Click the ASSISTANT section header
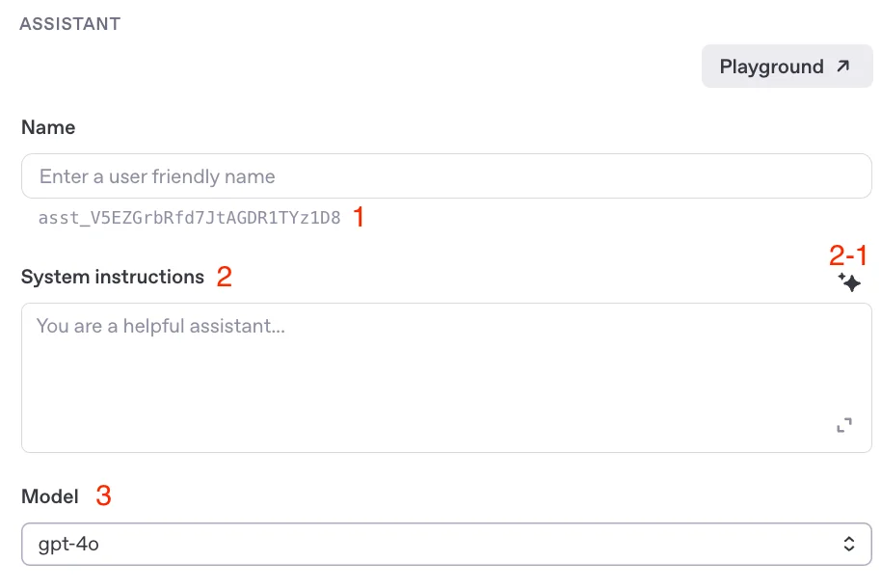Viewport: 881px width, 588px height. [69, 24]
